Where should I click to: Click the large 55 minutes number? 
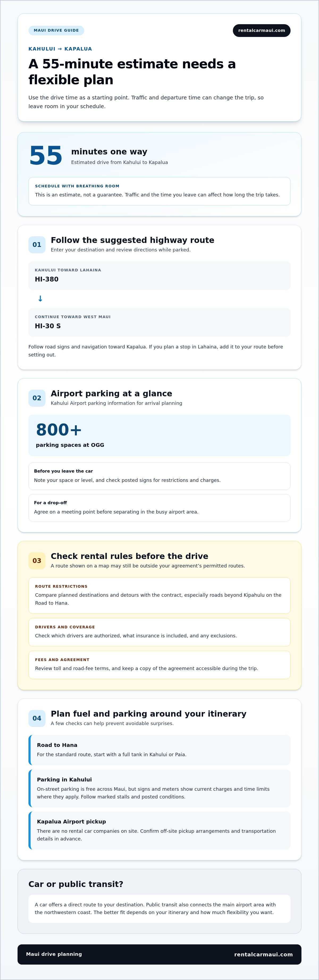(46, 155)
